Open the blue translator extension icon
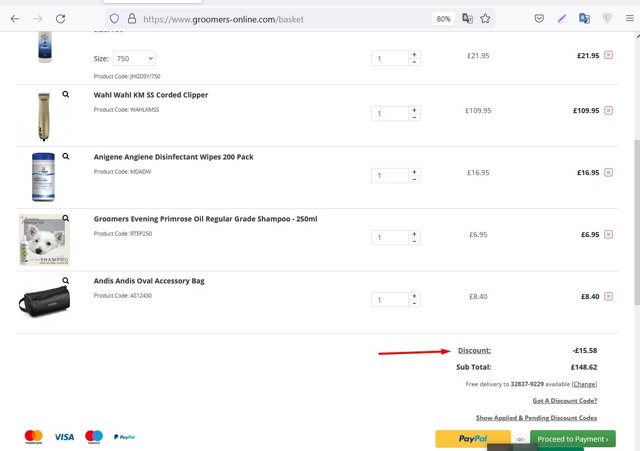 pos(584,18)
